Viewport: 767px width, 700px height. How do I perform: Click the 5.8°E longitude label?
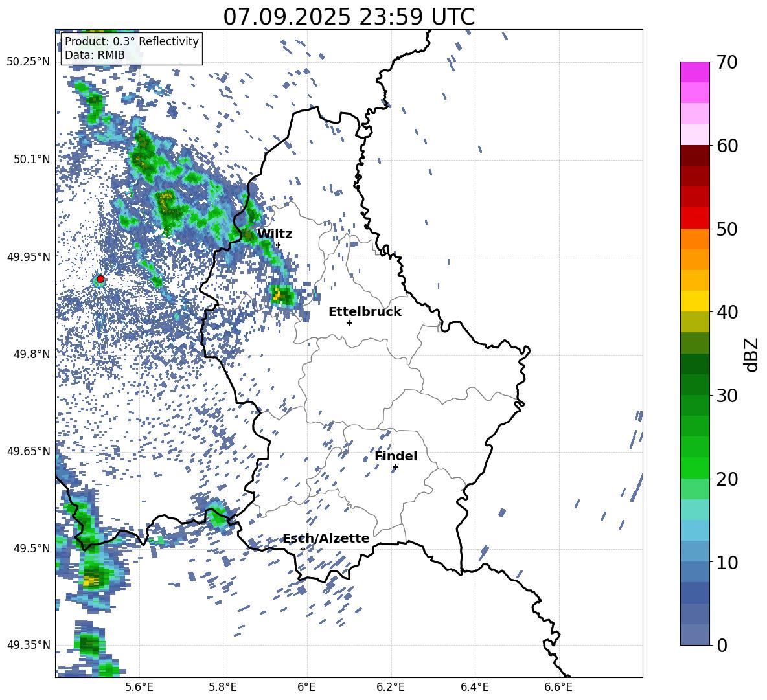coord(223,687)
